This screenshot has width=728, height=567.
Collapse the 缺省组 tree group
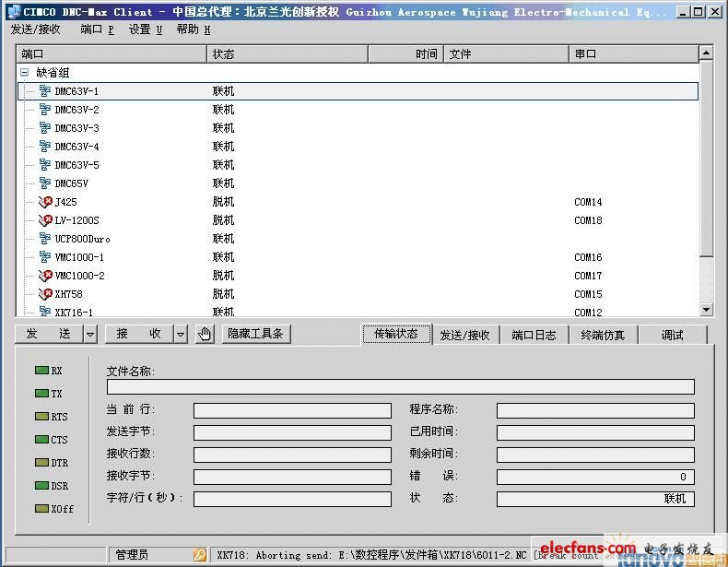click(x=25, y=72)
